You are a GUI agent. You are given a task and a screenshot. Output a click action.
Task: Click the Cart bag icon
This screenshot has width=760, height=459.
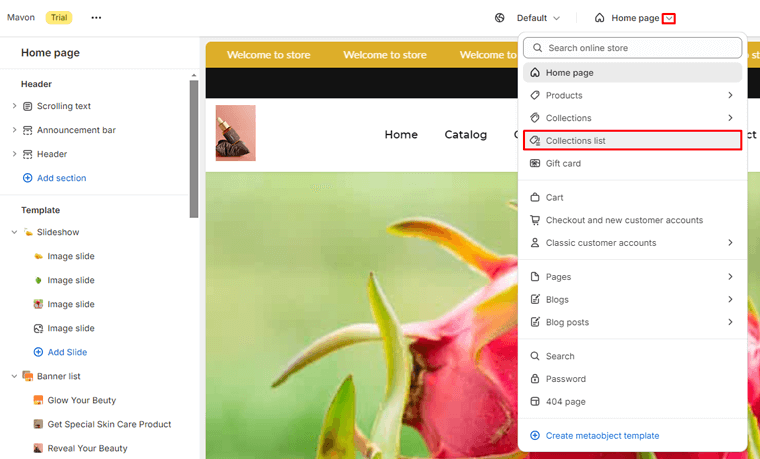point(535,197)
